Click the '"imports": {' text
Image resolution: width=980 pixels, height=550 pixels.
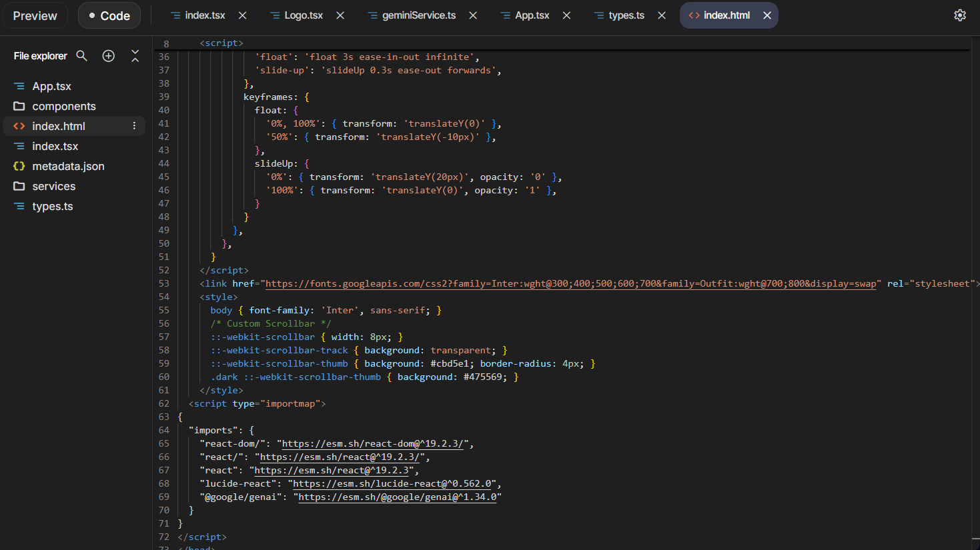[x=221, y=430]
